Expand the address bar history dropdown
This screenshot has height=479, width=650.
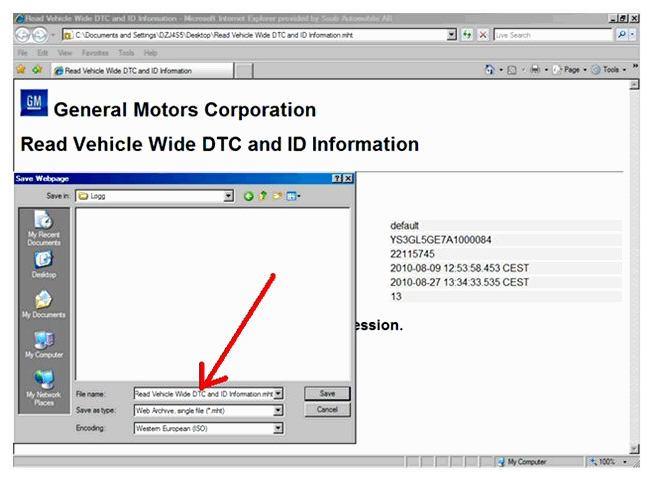pyautogui.click(x=452, y=35)
